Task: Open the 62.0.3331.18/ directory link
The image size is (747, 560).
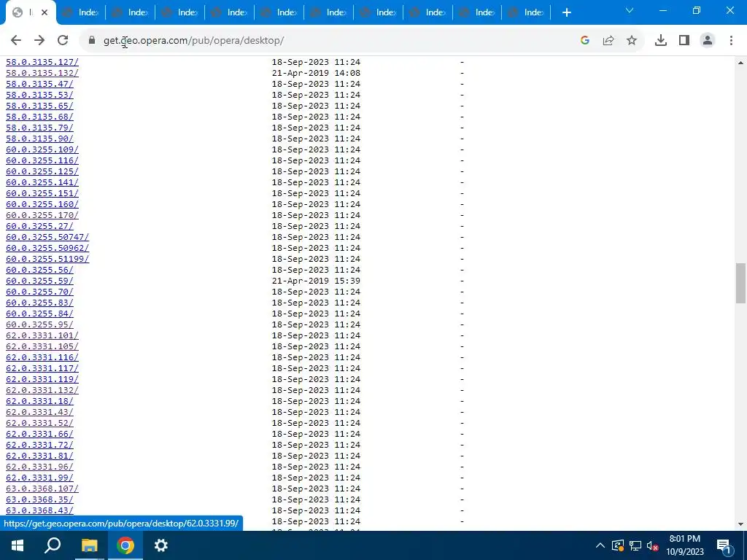Action: tap(39, 402)
